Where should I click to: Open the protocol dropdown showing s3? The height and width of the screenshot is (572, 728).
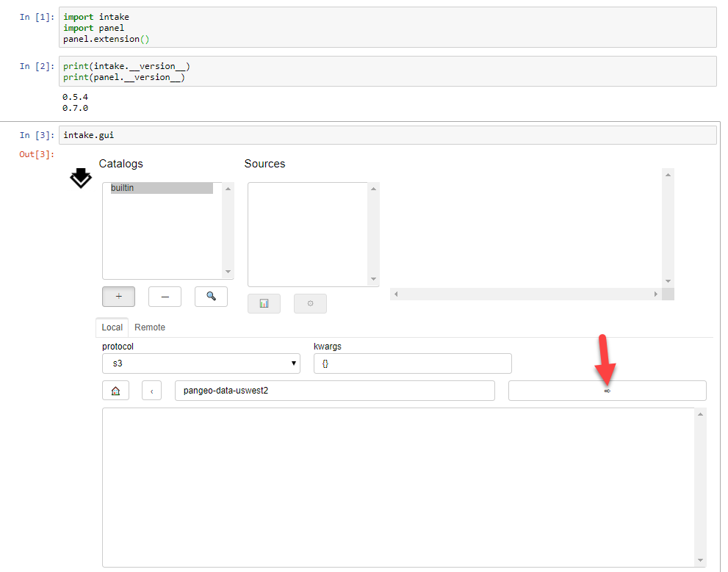coord(201,363)
